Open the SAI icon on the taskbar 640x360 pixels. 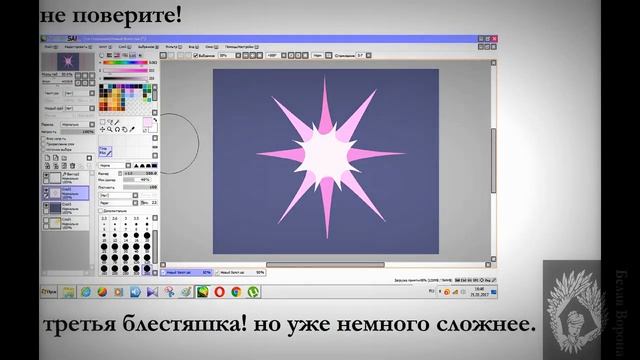[x=202, y=292]
